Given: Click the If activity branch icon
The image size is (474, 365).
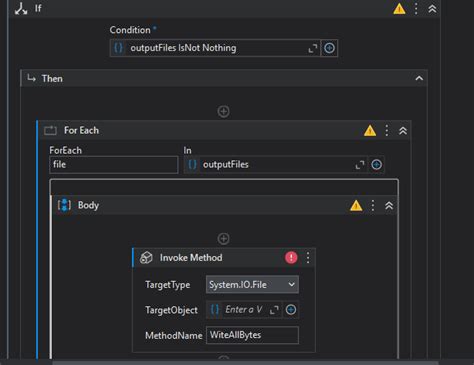Looking at the screenshot, I should pyautogui.click(x=21, y=9).
